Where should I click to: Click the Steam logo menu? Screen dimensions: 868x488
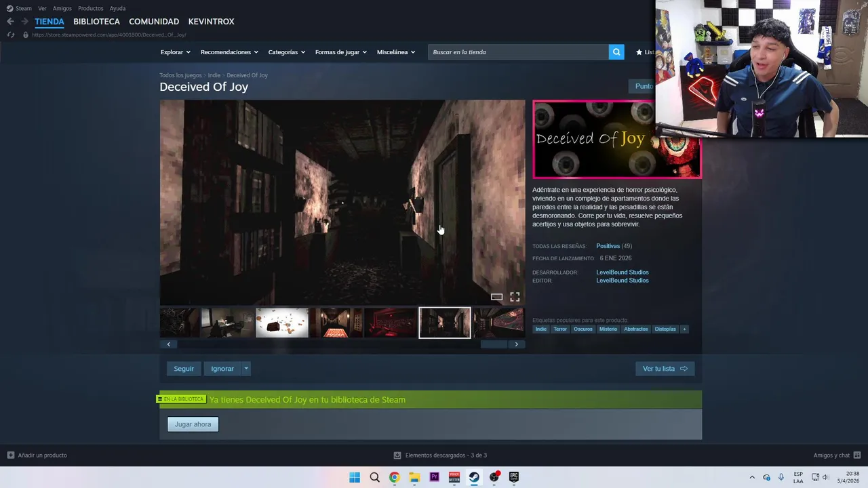click(x=19, y=8)
